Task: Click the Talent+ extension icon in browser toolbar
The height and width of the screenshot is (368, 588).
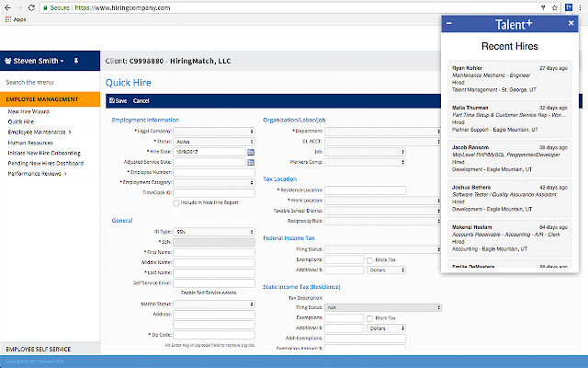Action: 569,6
